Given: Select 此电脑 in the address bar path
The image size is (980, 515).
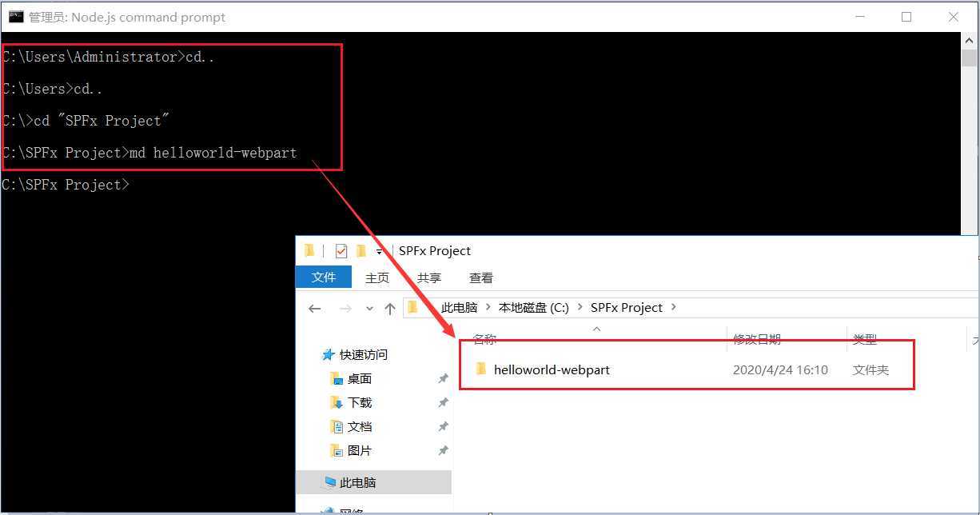Looking at the screenshot, I should (459, 307).
